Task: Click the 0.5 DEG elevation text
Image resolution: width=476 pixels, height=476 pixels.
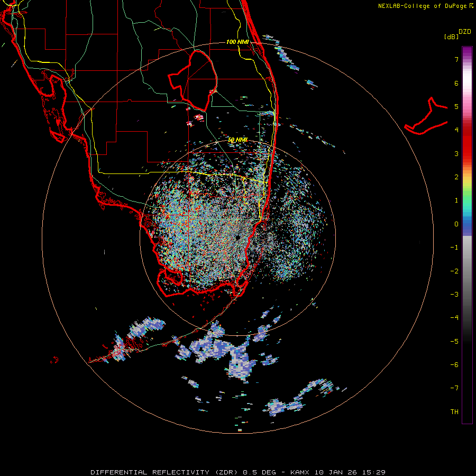Action: (x=259, y=472)
